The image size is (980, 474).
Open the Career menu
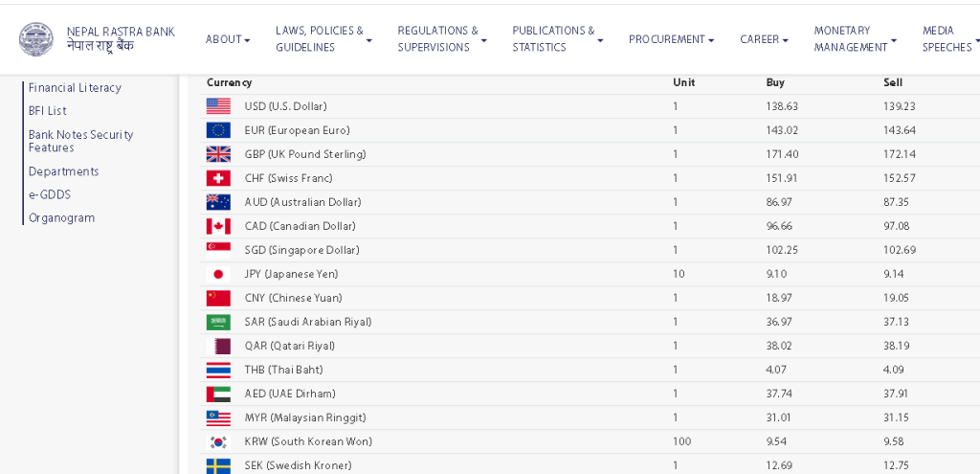point(764,39)
